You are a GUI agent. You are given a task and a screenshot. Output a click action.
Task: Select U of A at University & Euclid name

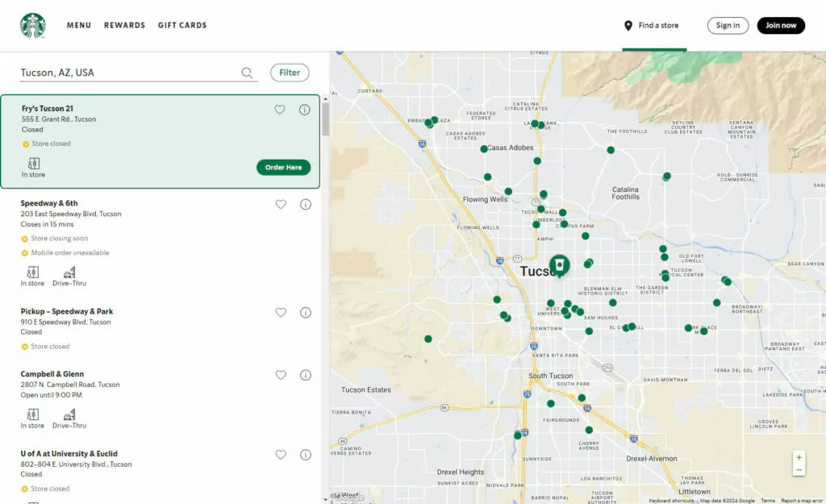pyautogui.click(x=69, y=453)
